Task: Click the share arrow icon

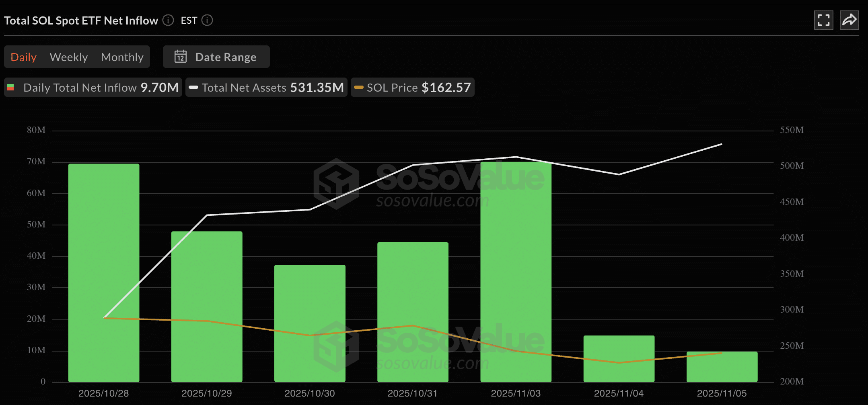Action: (849, 20)
